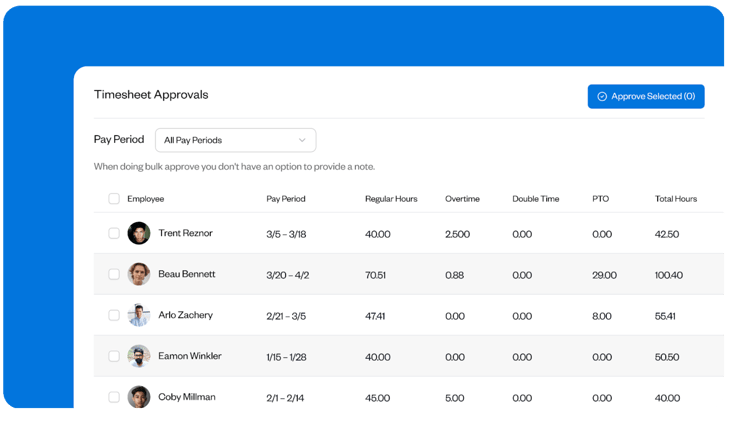The width and height of the screenshot is (750, 421).
Task: Select Eamon Winkler's avatar thumbnail
Action: click(139, 356)
